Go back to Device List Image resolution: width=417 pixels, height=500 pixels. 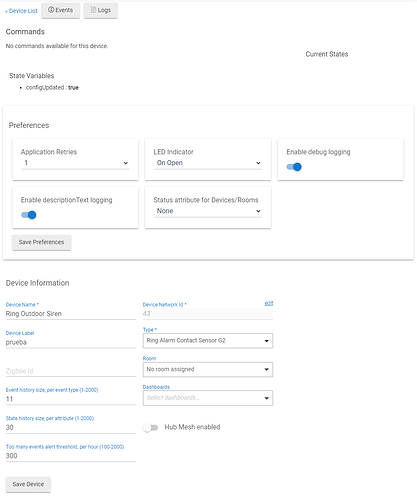point(21,11)
